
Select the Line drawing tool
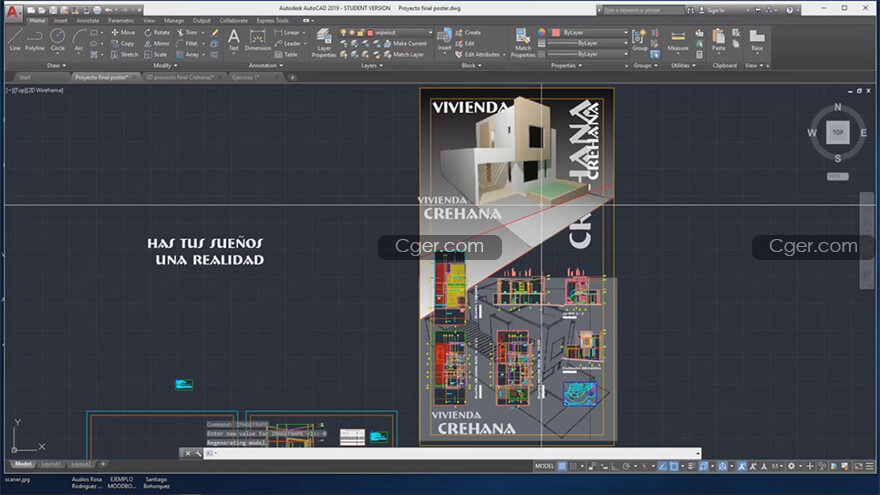pos(15,40)
